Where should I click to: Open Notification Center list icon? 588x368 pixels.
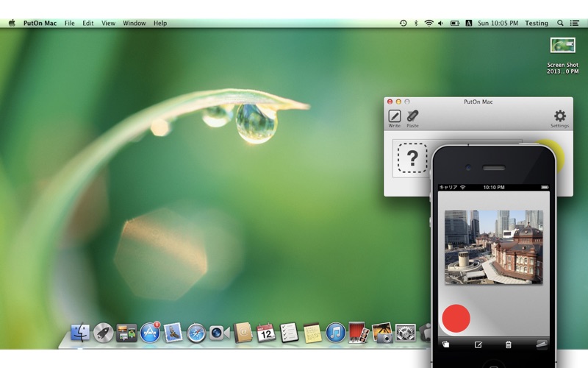(x=575, y=23)
